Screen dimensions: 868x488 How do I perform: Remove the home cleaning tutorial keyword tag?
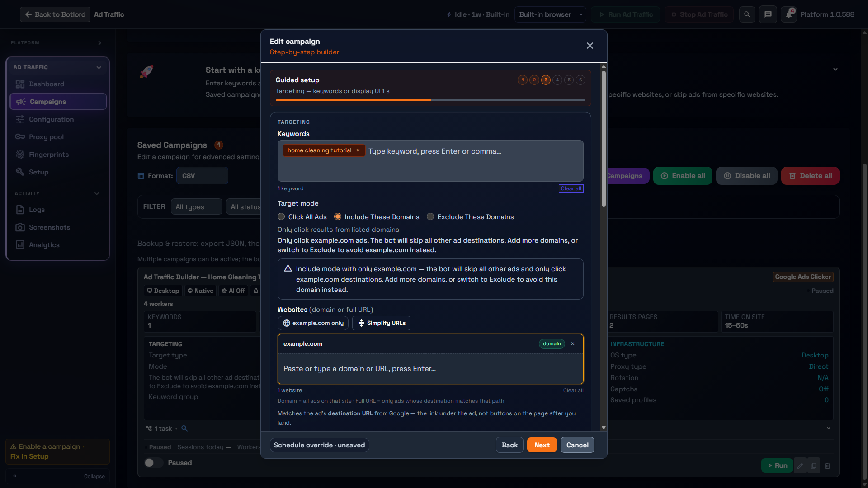[x=358, y=150]
